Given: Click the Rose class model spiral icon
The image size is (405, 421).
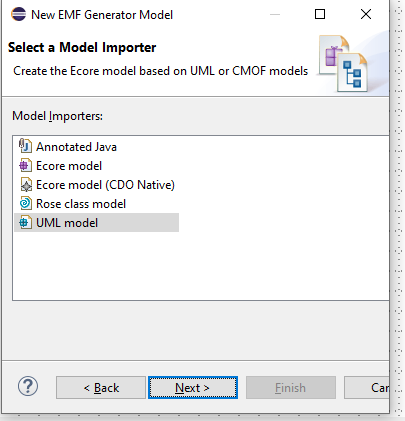Looking at the screenshot, I should (25, 203).
